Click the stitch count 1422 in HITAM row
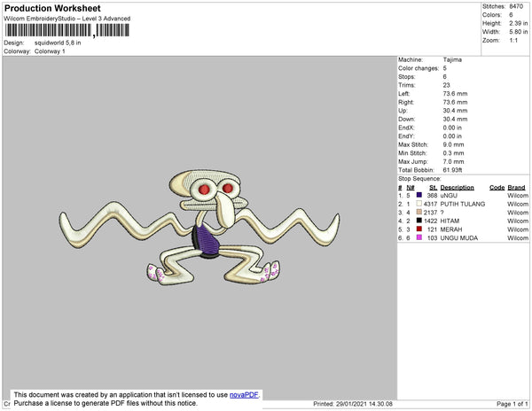The image size is (532, 411). coord(431,221)
